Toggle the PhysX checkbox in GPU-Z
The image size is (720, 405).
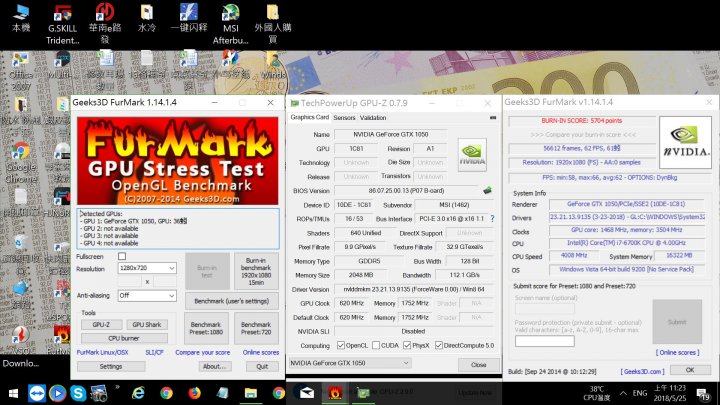[407, 345]
